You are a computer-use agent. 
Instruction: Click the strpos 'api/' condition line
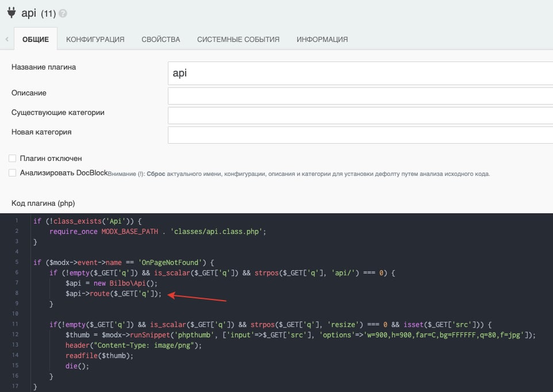[x=222, y=273]
